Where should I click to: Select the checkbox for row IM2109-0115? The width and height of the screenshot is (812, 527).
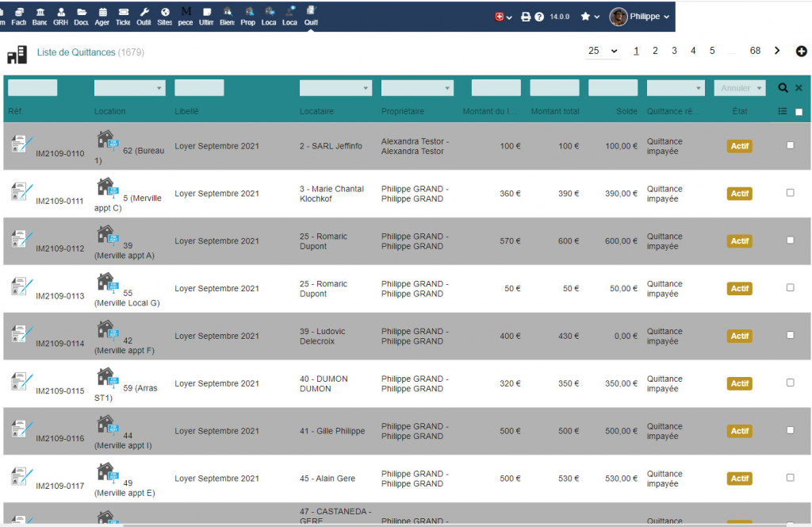[x=790, y=383]
